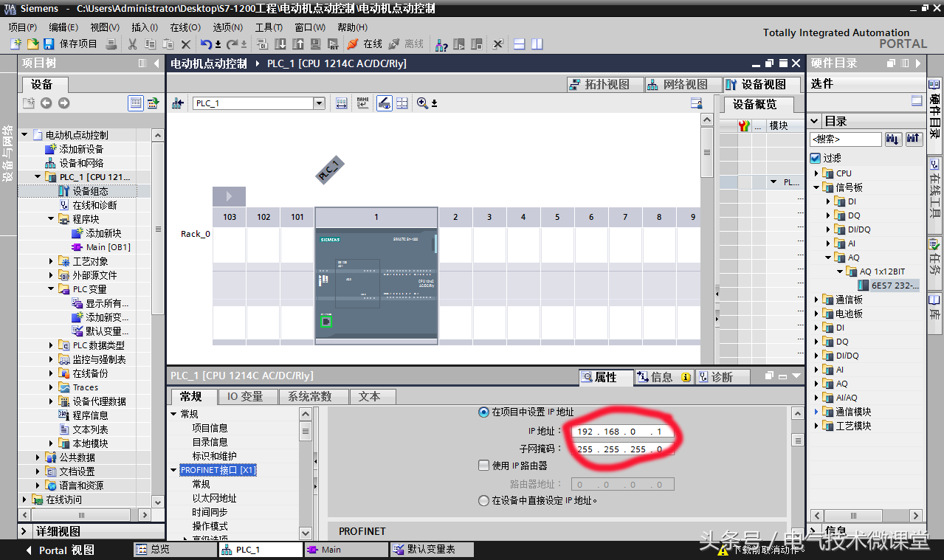Click the Download to device icon
Viewport: 944px width, 560px height.
(x=281, y=44)
